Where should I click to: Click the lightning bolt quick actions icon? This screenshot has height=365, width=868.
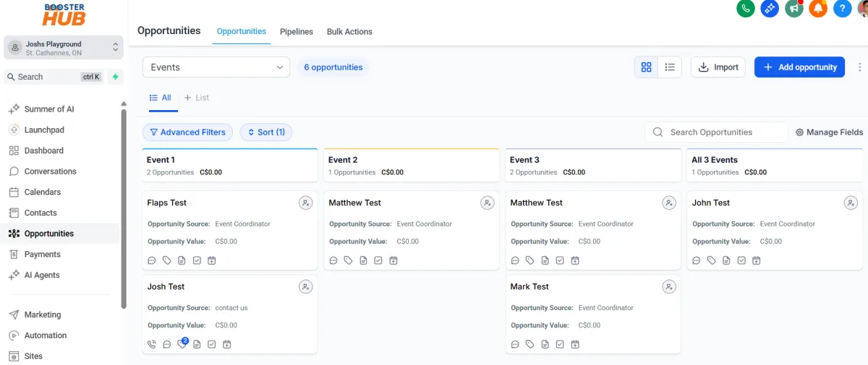click(x=115, y=77)
